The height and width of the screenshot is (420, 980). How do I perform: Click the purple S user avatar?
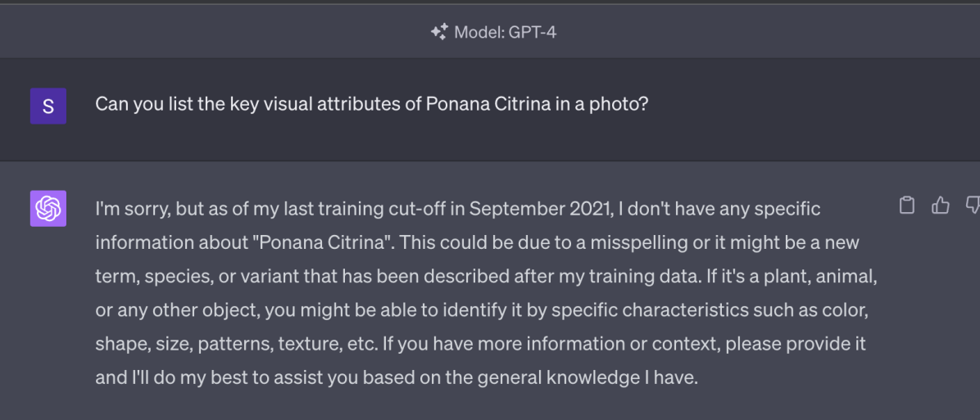48,106
